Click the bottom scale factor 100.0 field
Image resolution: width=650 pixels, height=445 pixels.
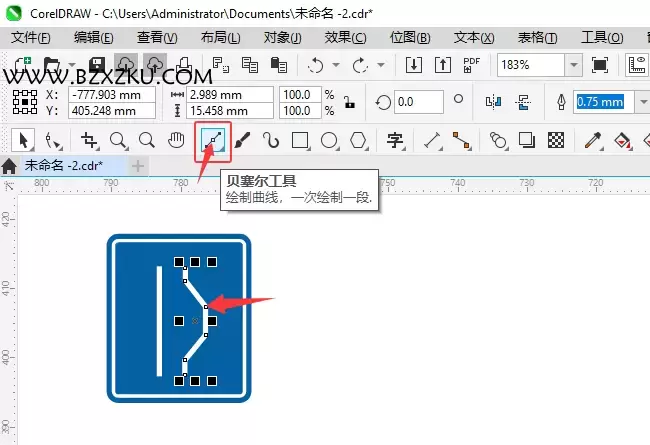[301, 111]
